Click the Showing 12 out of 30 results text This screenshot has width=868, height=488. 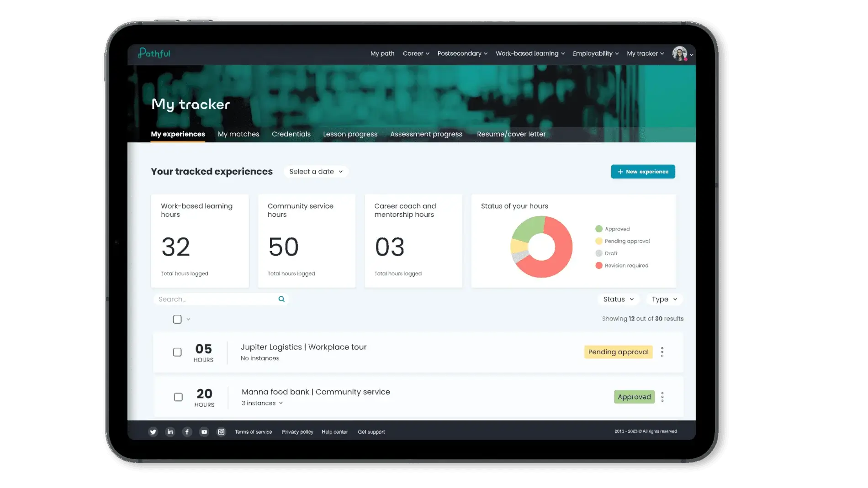pos(642,319)
